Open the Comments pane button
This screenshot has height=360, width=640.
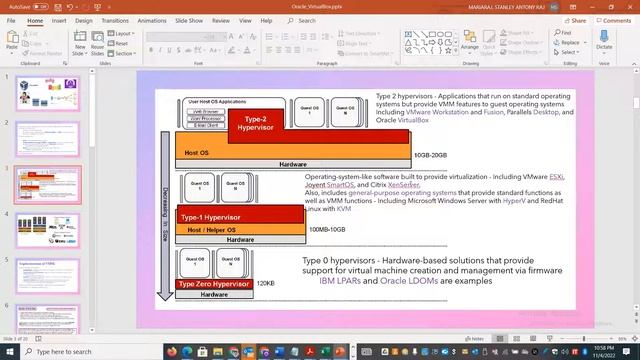click(x=613, y=20)
